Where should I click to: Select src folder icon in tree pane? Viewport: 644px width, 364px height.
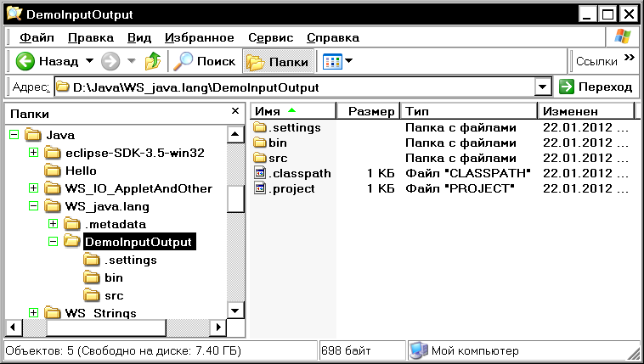tap(91, 295)
